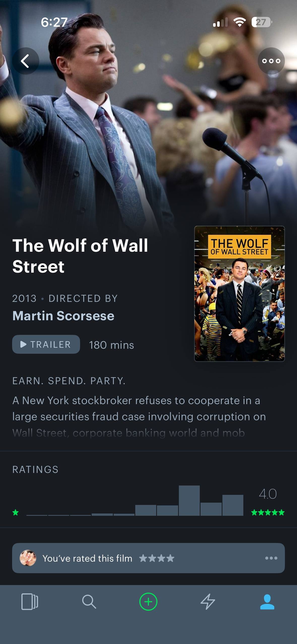This screenshot has width=297, height=644.
Task: Play the film trailer
Action: click(46, 344)
